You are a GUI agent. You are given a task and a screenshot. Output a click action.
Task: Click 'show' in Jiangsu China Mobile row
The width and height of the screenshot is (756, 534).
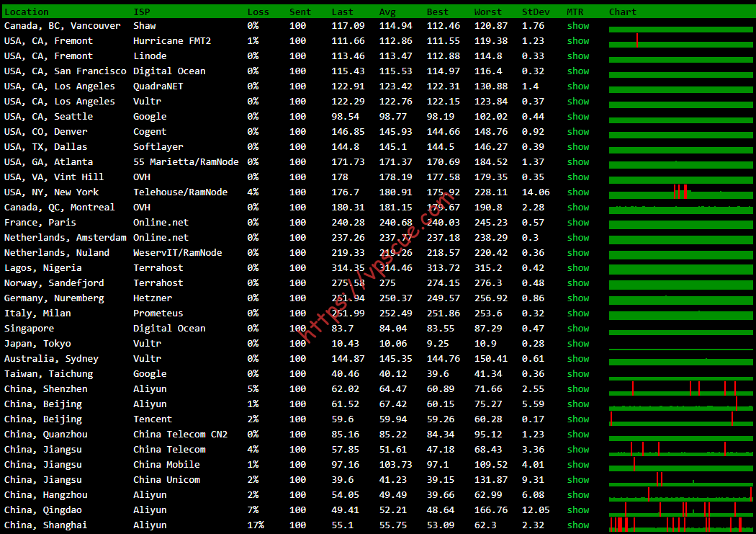click(x=578, y=465)
